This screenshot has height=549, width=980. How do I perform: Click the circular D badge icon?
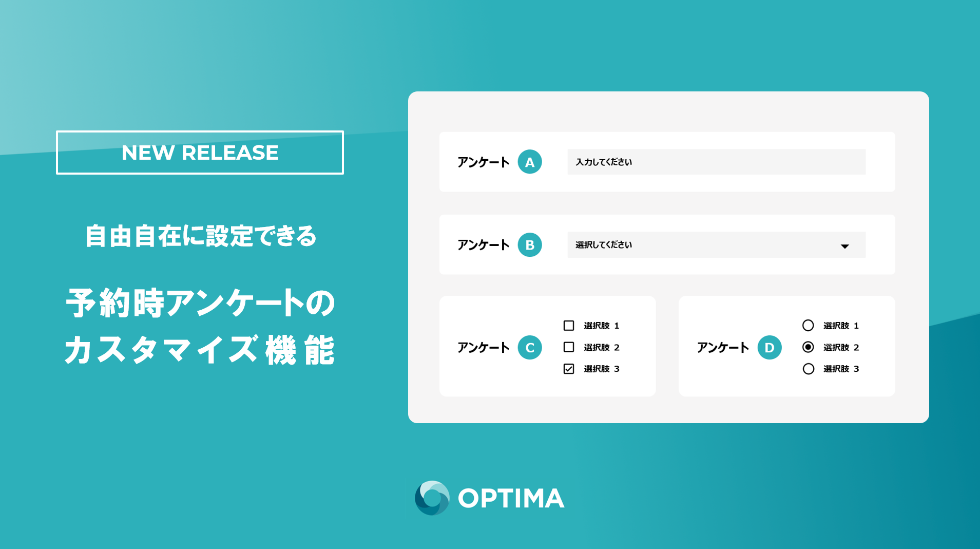(x=770, y=347)
